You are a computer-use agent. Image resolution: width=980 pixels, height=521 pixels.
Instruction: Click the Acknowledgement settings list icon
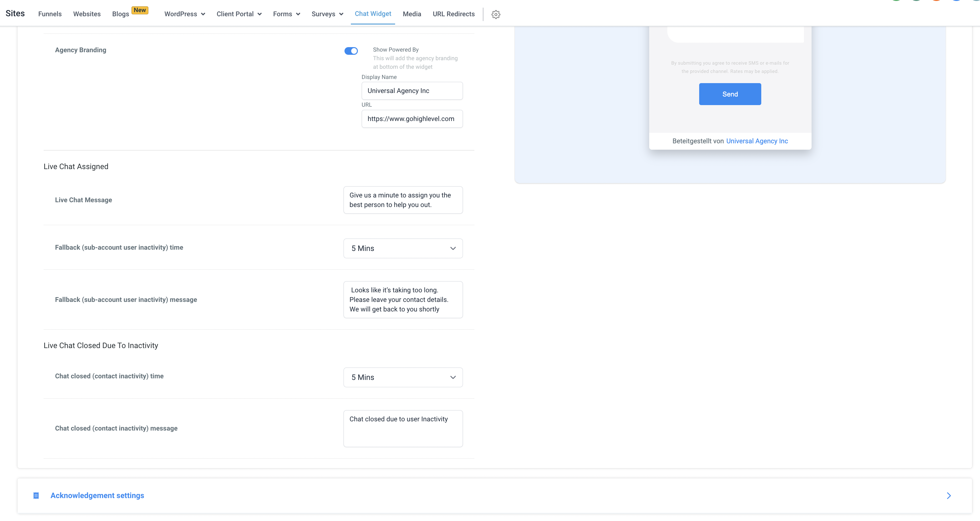click(36, 496)
